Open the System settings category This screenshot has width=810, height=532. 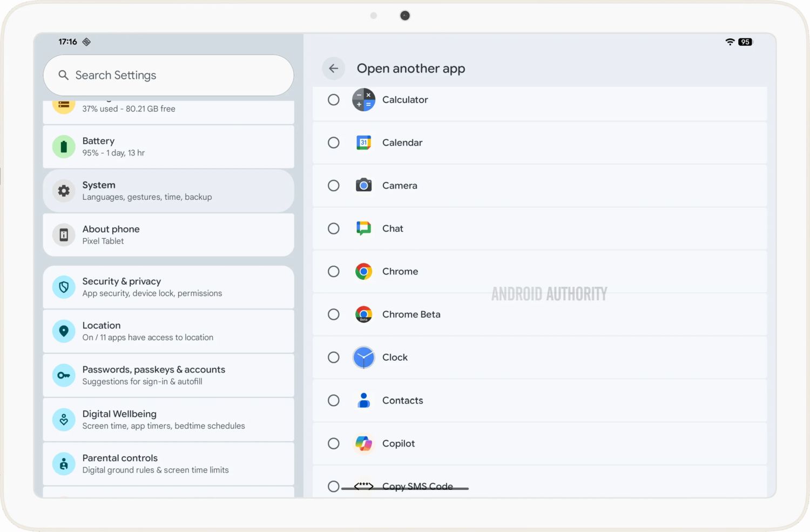(x=168, y=191)
